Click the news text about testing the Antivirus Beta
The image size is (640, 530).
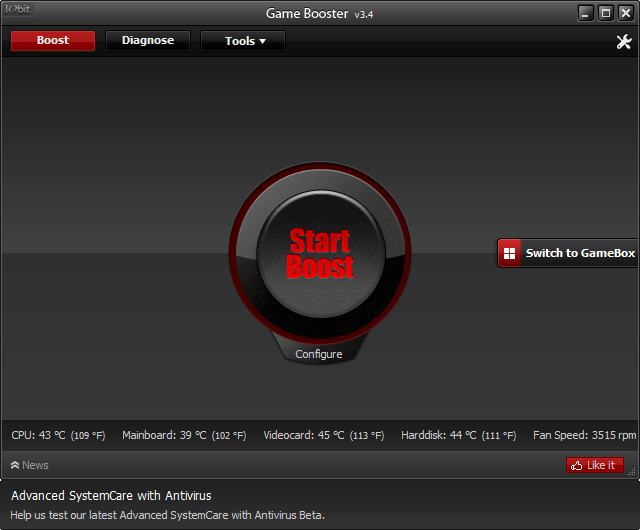(x=168, y=515)
